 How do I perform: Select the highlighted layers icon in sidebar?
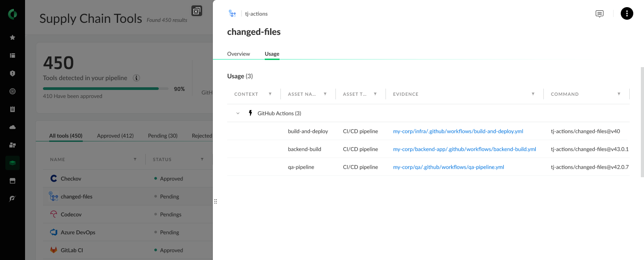pyautogui.click(x=13, y=163)
